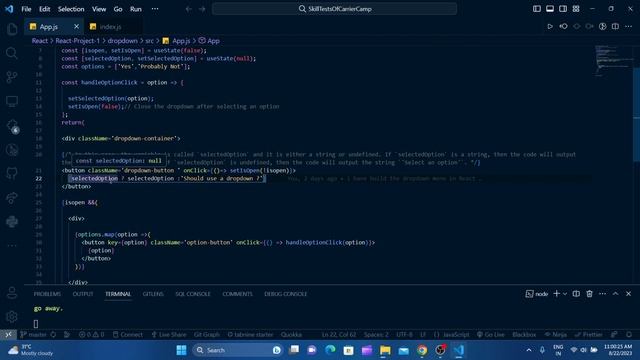
Task: Open the GitHub view in activity bar
Action: (x=12, y=173)
